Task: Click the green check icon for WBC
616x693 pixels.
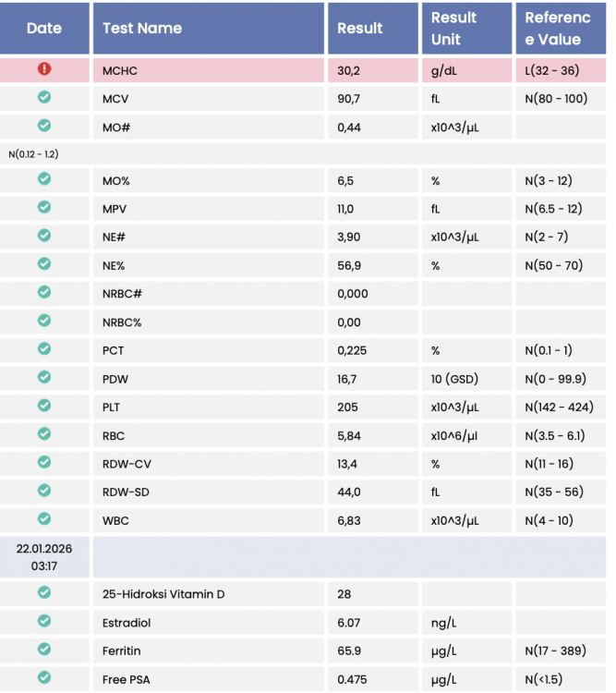Action: pos(44,519)
